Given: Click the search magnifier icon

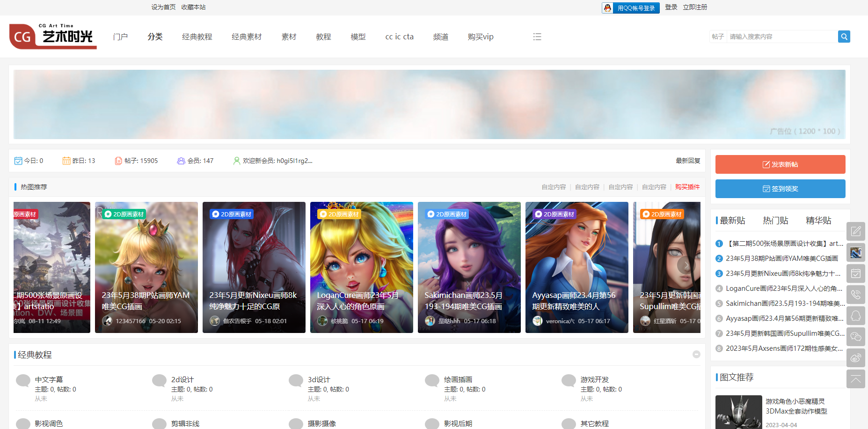Looking at the screenshot, I should (844, 37).
